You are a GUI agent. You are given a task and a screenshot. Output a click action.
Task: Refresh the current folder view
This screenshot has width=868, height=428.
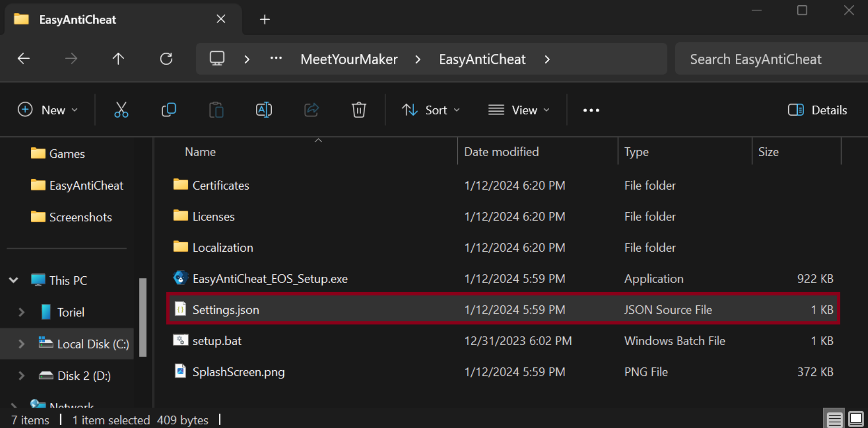pyautogui.click(x=166, y=59)
